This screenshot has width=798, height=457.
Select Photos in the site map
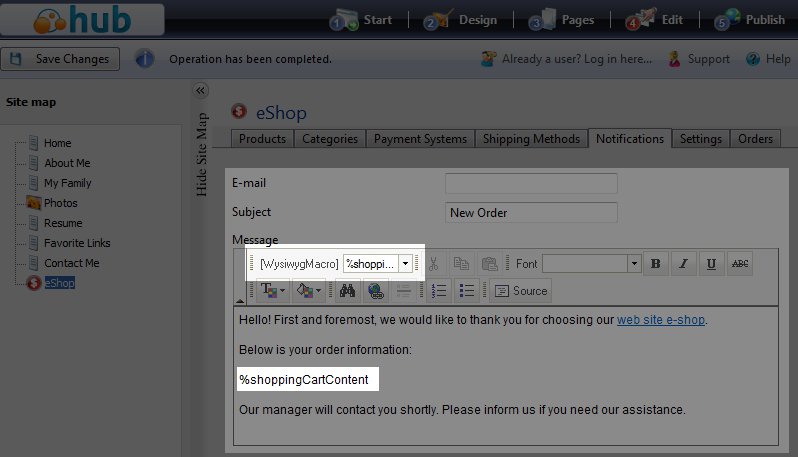pyautogui.click(x=60, y=203)
